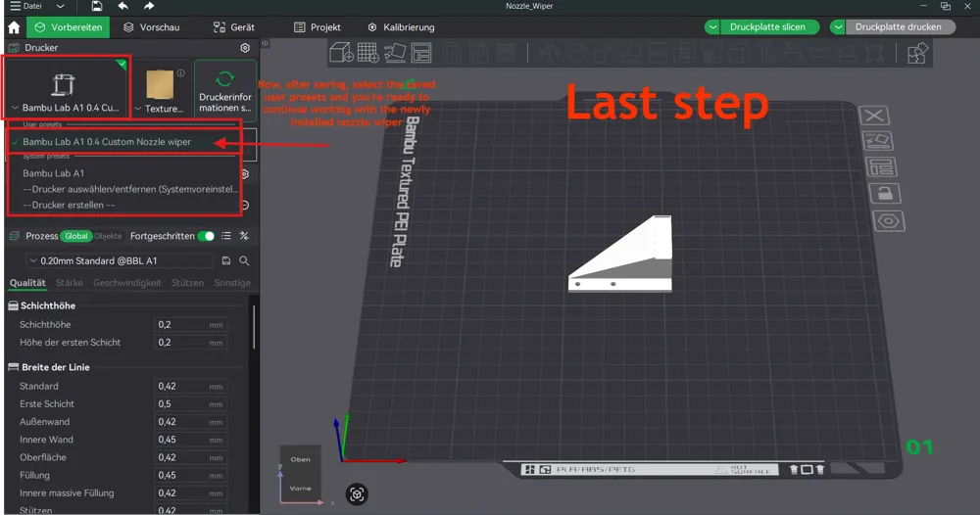Click the Add object cube icon

[341, 53]
